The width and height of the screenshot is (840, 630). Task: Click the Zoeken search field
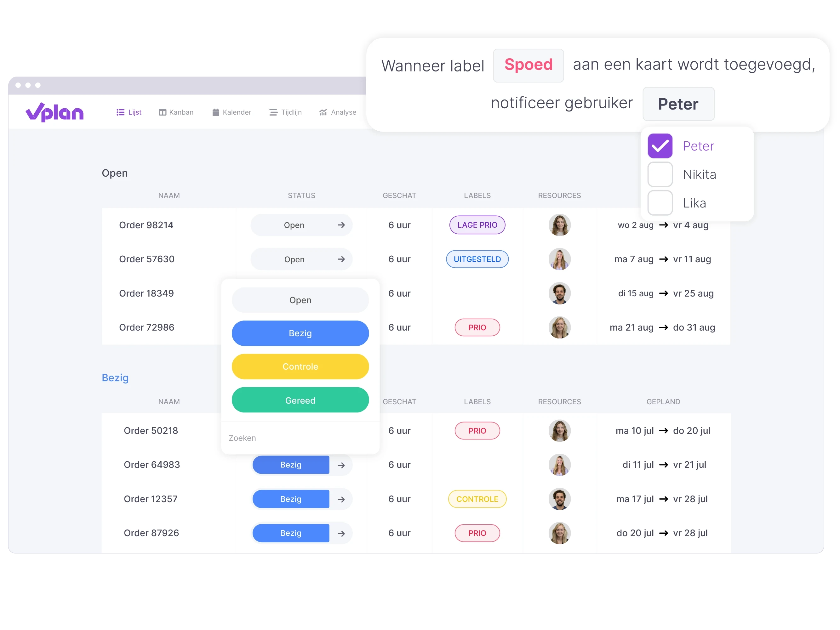pos(299,437)
